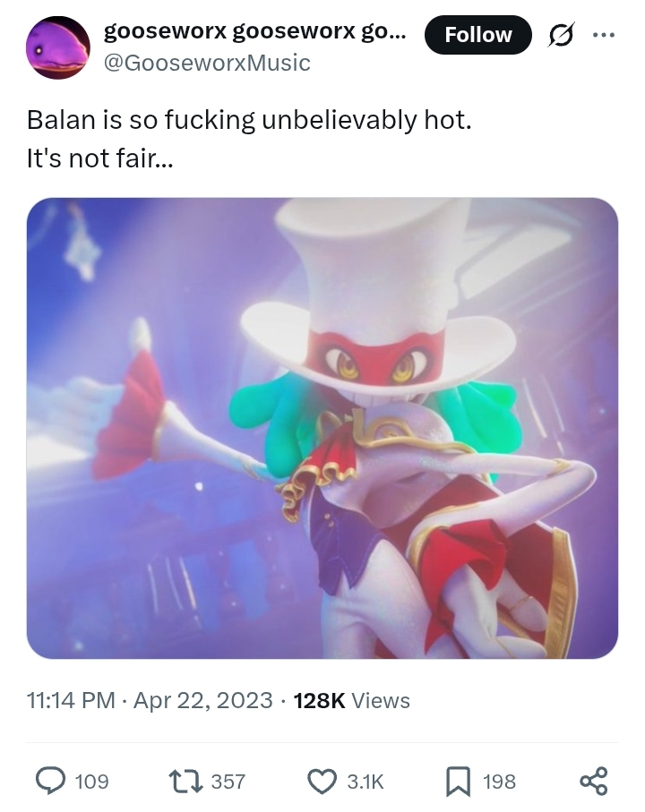Open the gooseworx display name profile

(x=255, y=31)
